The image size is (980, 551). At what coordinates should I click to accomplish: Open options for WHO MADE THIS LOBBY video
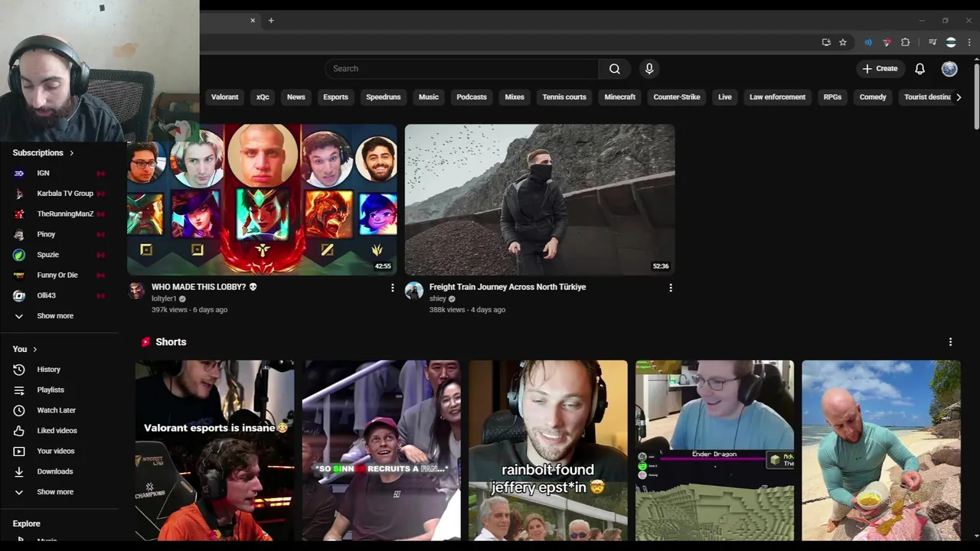393,288
